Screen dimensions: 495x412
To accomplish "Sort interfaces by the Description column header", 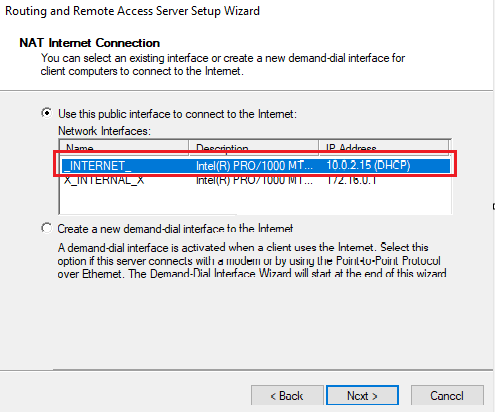I will [254, 148].
